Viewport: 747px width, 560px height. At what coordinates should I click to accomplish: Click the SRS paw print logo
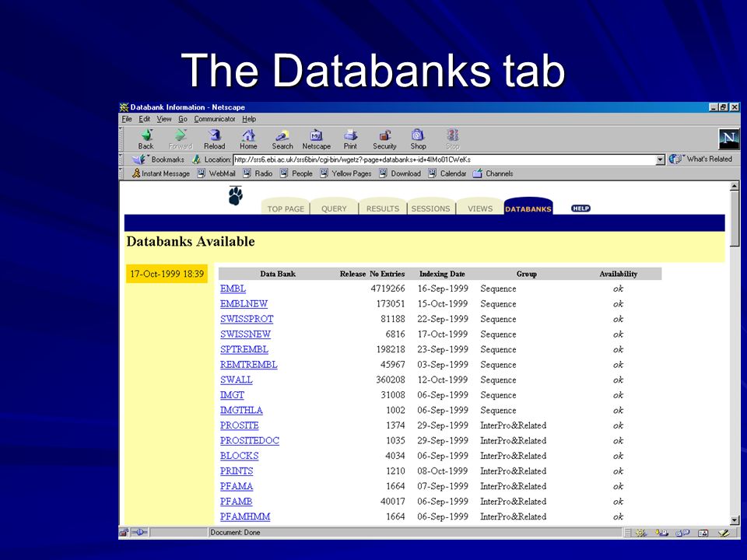[235, 195]
